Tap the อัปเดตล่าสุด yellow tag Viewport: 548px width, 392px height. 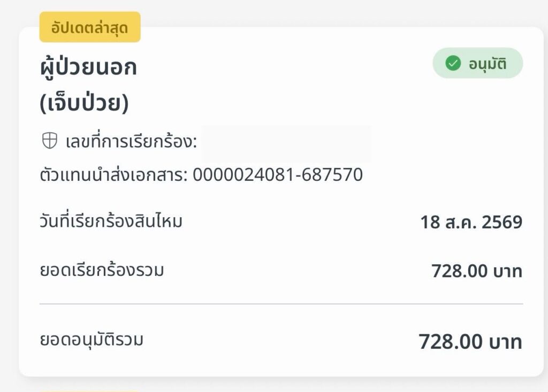[x=90, y=27]
